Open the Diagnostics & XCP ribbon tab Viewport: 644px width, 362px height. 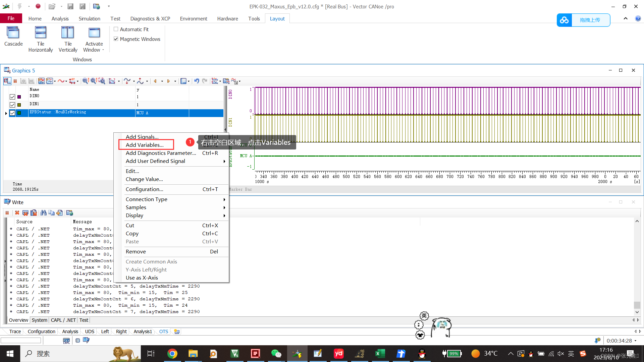click(x=150, y=19)
